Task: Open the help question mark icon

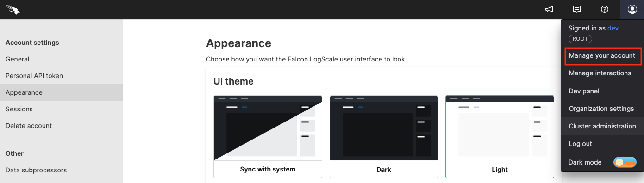Action: pyautogui.click(x=605, y=9)
